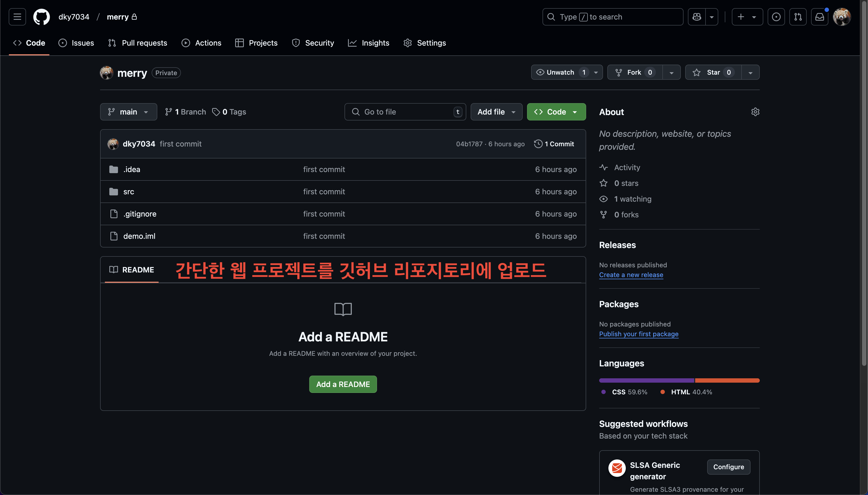Click the Add a README button
Viewport: 868px width, 495px height.
point(343,384)
